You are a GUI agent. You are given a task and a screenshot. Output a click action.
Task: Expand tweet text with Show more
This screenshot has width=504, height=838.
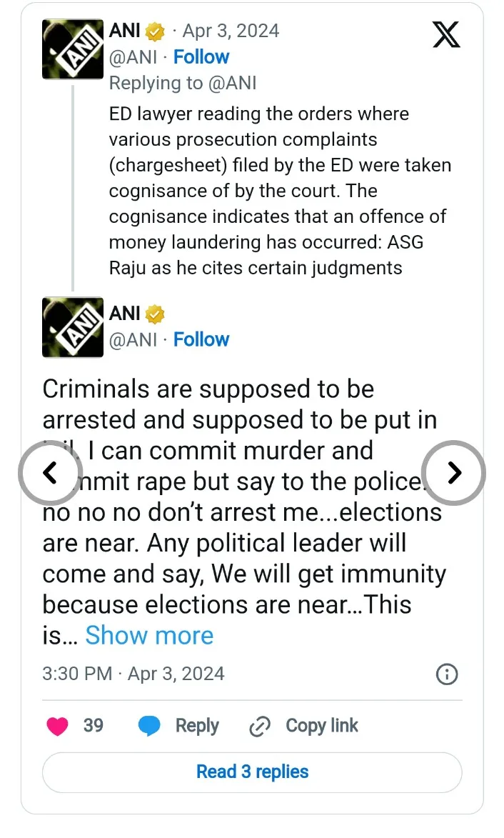pyautogui.click(x=149, y=635)
